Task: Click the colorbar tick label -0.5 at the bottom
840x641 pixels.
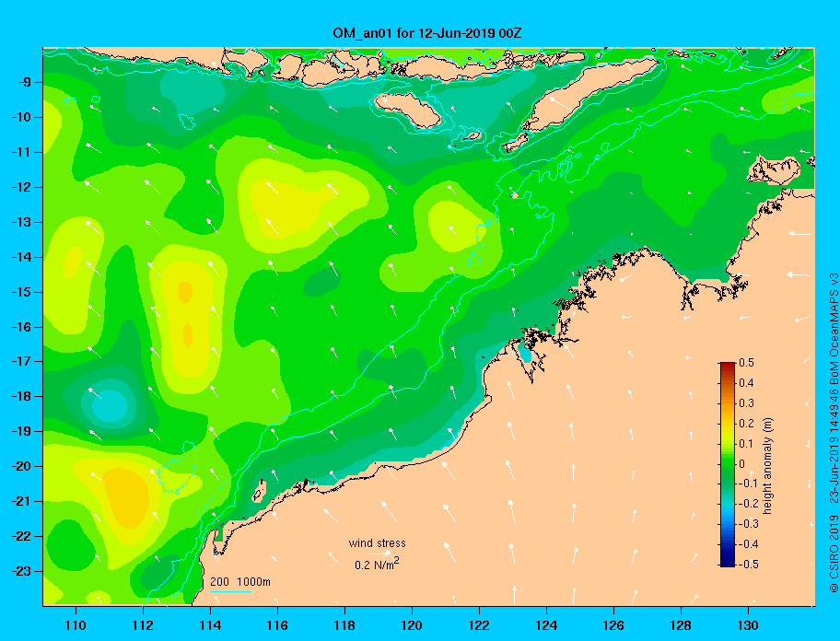Action: 747,565
